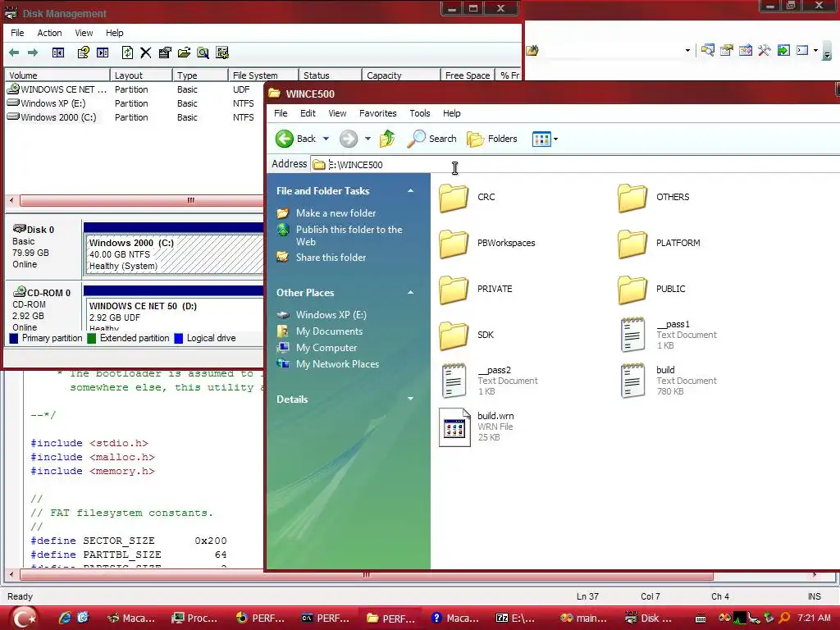Open Tools menu in WINCE500 window
Image resolution: width=840 pixels, height=630 pixels.
click(419, 113)
